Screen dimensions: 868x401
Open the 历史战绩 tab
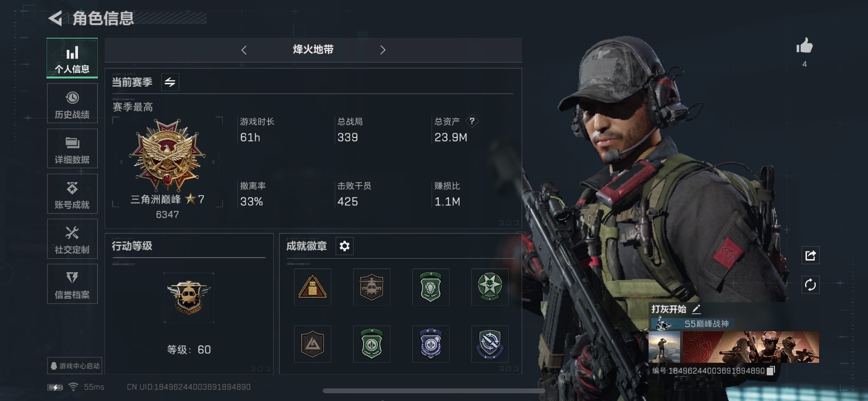tap(72, 104)
